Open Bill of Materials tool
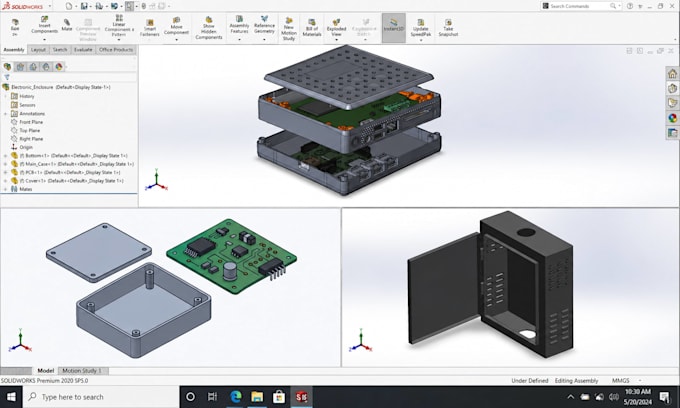The width and height of the screenshot is (680, 408). coord(311,28)
